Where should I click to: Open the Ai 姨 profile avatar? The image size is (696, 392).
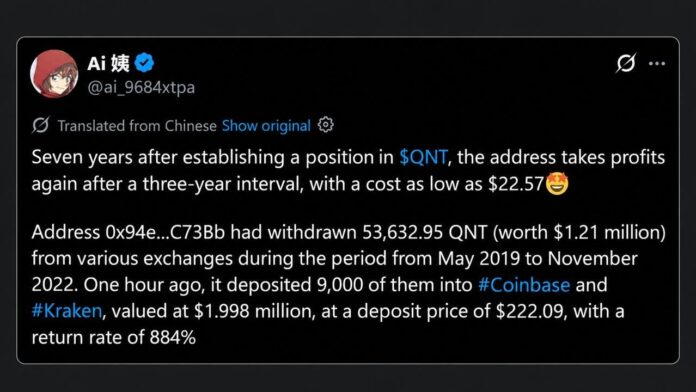coord(54,74)
